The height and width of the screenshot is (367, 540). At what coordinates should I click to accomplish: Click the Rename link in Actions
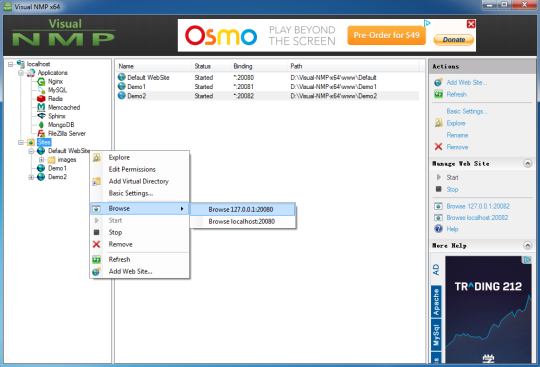(457, 135)
